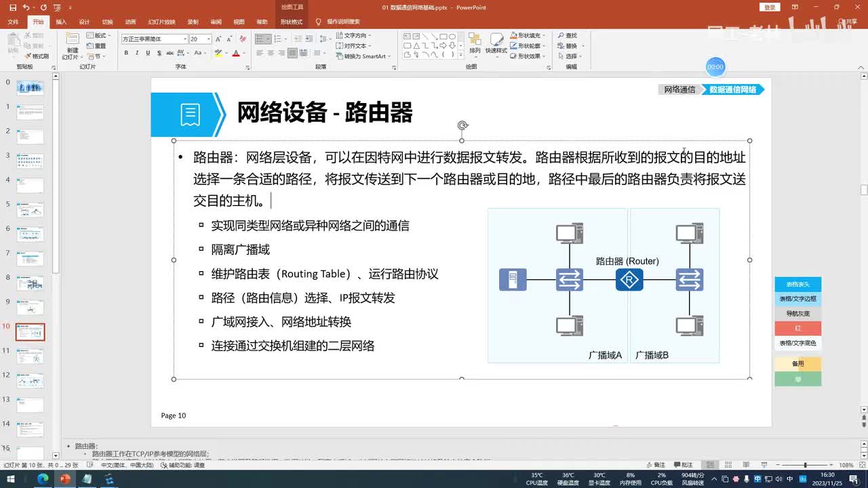Toggle strikethrough formatting
This screenshot has height=488, width=868.
click(170, 53)
